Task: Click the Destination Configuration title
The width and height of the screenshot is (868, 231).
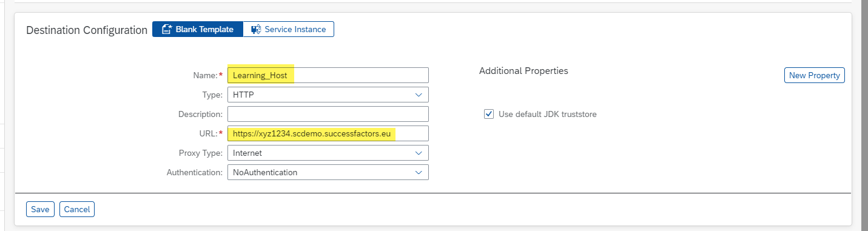Action: [87, 30]
